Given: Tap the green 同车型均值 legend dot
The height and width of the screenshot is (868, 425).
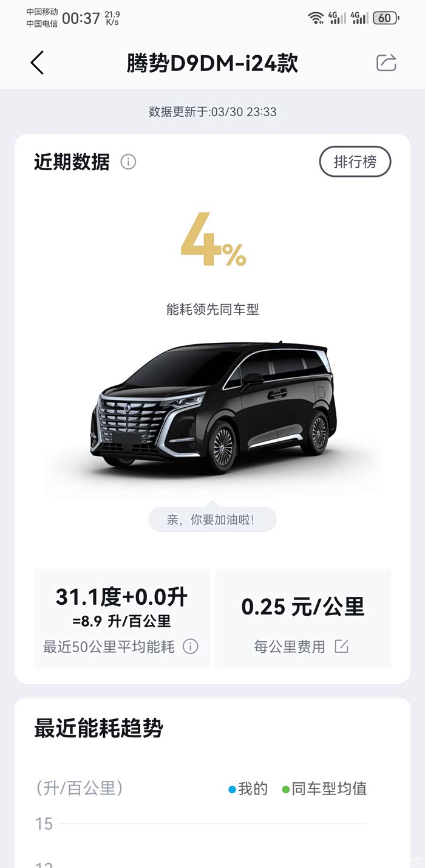Looking at the screenshot, I should [x=285, y=789].
